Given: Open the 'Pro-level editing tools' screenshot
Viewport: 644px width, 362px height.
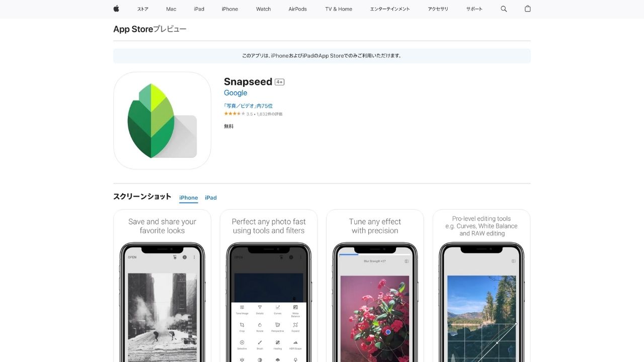Looking at the screenshot, I should point(481,286).
